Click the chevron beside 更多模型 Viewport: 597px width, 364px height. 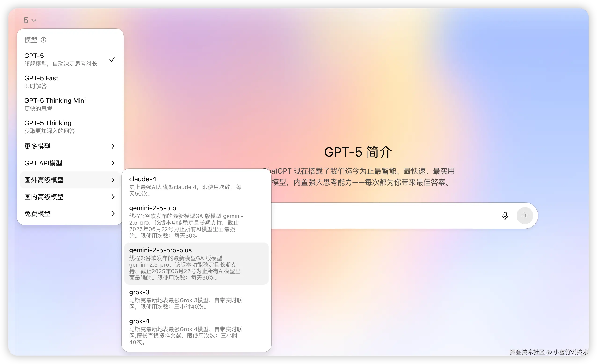pyautogui.click(x=113, y=146)
